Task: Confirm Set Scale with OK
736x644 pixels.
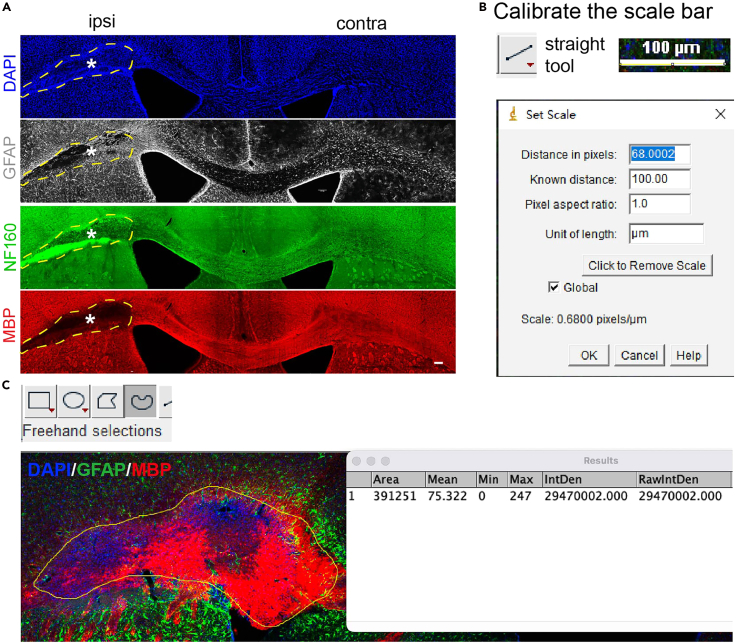Action: [589, 355]
